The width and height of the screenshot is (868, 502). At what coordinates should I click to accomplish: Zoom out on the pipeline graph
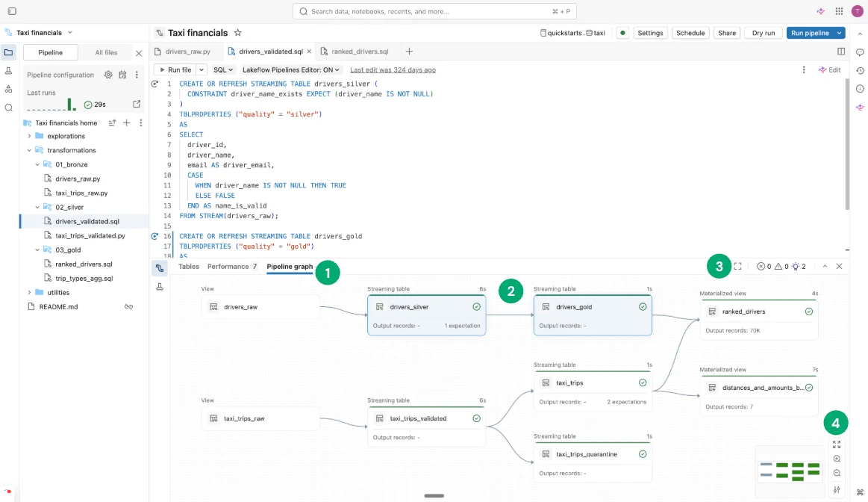[837, 473]
